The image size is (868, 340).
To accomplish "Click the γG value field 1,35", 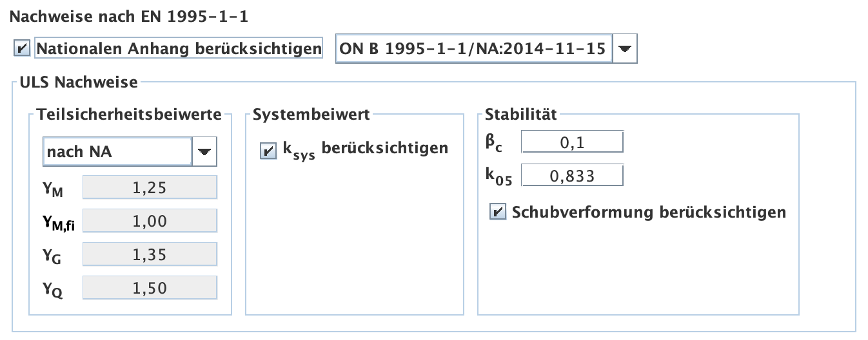I will 150,254.
